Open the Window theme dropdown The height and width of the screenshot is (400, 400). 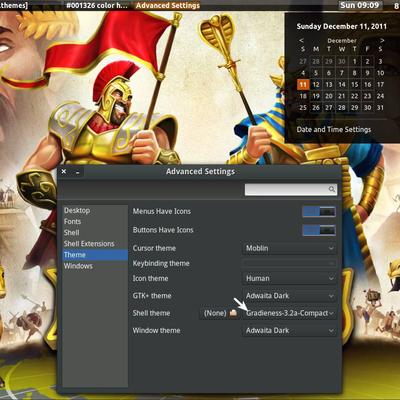click(x=289, y=330)
